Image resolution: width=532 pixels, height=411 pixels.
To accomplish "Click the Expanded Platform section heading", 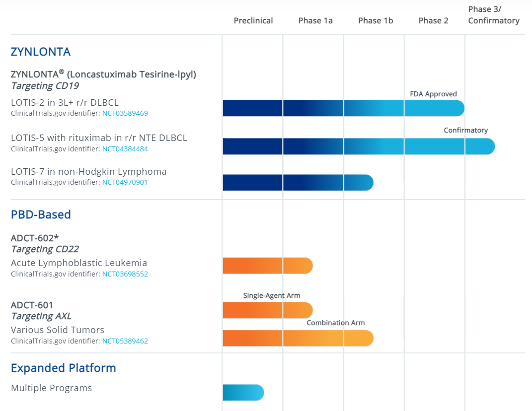I will click(63, 368).
